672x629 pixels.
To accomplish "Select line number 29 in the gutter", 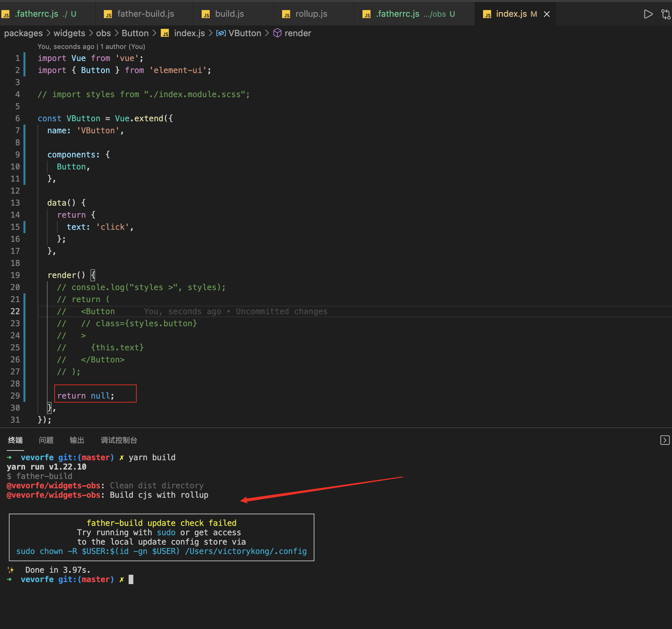I will (x=15, y=396).
